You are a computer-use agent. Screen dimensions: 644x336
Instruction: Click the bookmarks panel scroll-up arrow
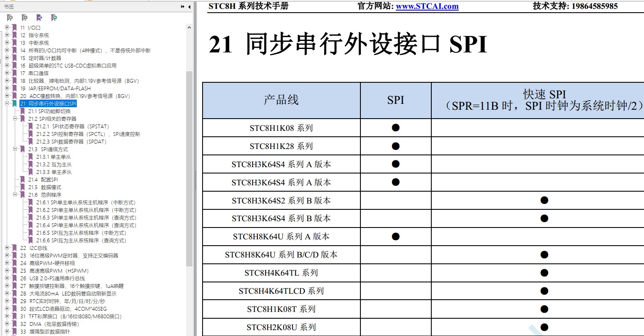(x=189, y=27)
